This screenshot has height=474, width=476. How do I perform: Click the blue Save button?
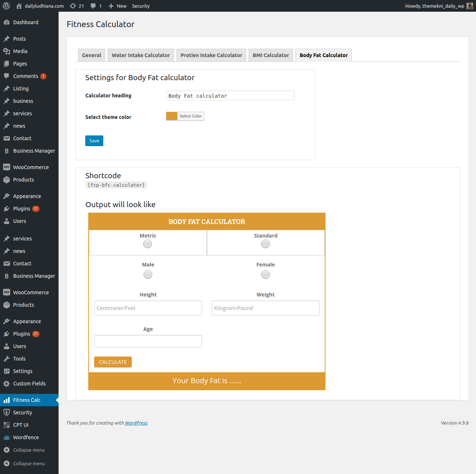click(x=94, y=141)
